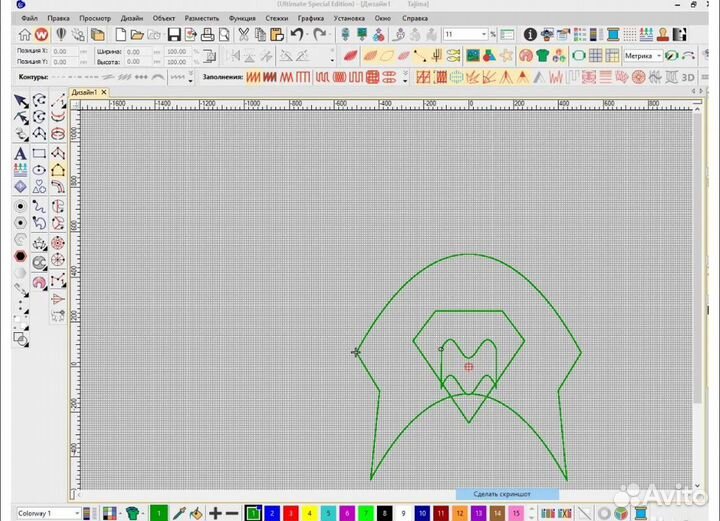Click the Print icon
720x521 pixels.
[208, 34]
